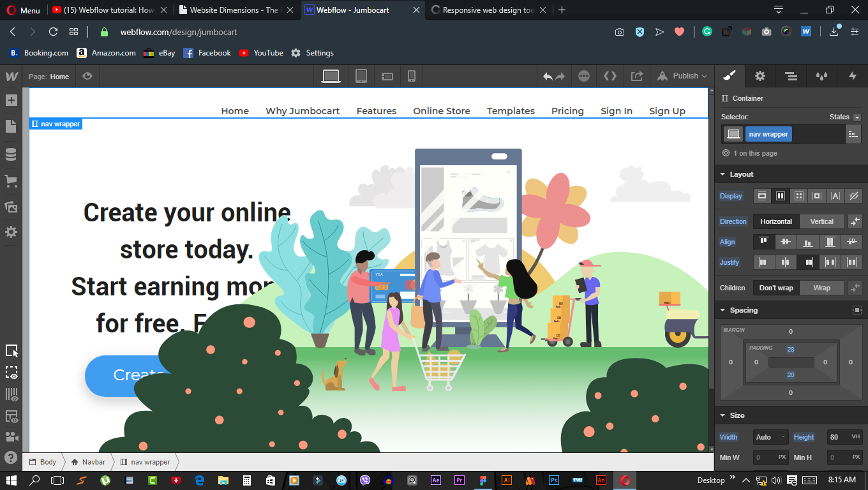Reverse the flex direction
868x490 pixels.
pos(855,221)
